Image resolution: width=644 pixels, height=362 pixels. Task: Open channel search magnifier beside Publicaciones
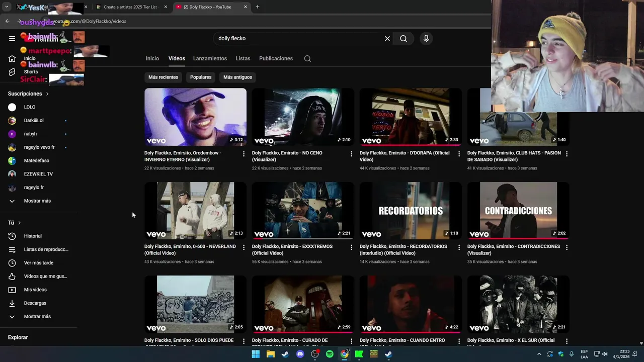(x=307, y=58)
